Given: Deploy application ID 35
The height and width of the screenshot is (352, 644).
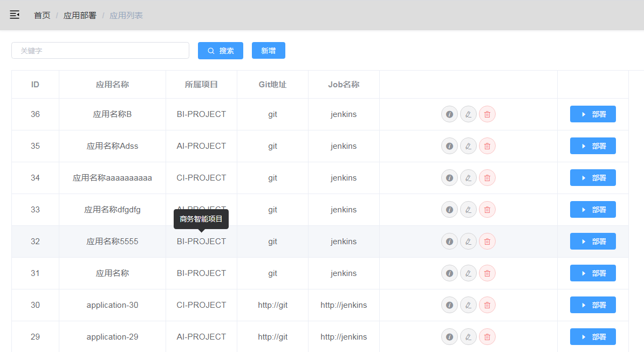Looking at the screenshot, I should click(593, 146).
